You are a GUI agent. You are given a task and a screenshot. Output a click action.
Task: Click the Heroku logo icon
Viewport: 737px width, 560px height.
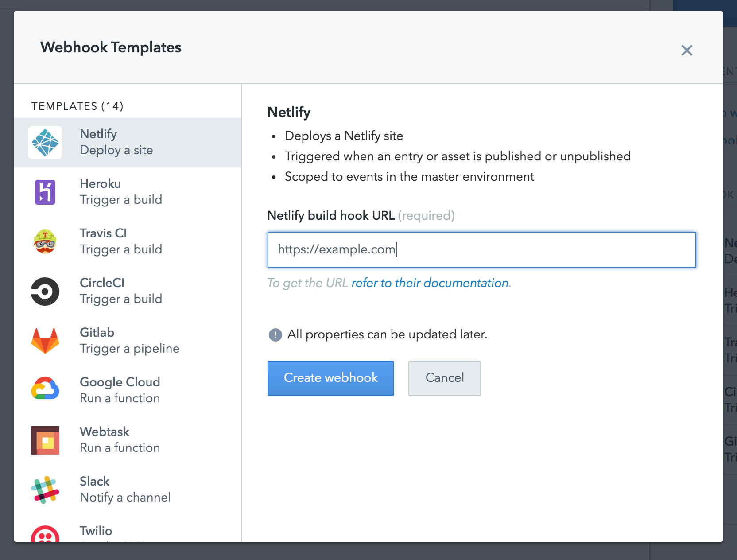(46, 192)
